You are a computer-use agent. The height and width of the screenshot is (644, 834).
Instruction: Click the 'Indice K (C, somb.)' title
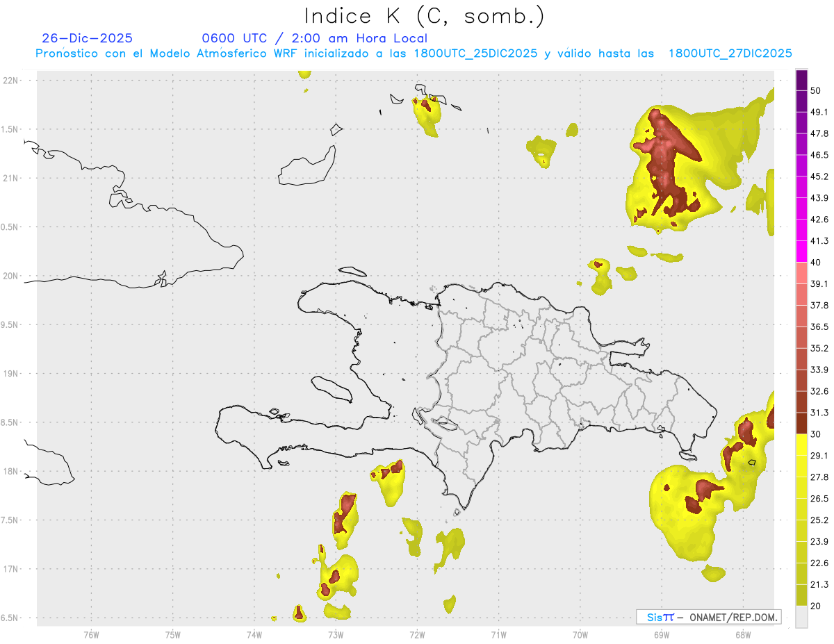tap(425, 17)
